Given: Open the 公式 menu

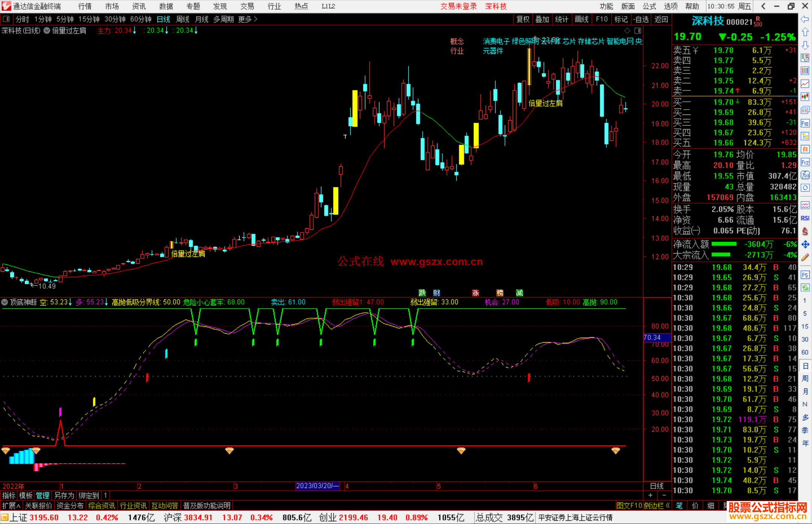Looking at the screenshot, I should click(x=649, y=6).
